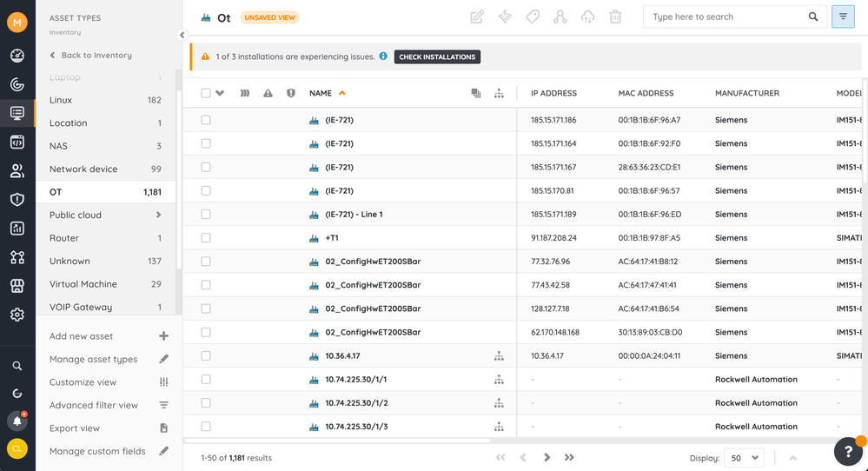Image resolution: width=868 pixels, height=471 pixels.
Task: Select Linux in asset types list
Action: click(61, 100)
